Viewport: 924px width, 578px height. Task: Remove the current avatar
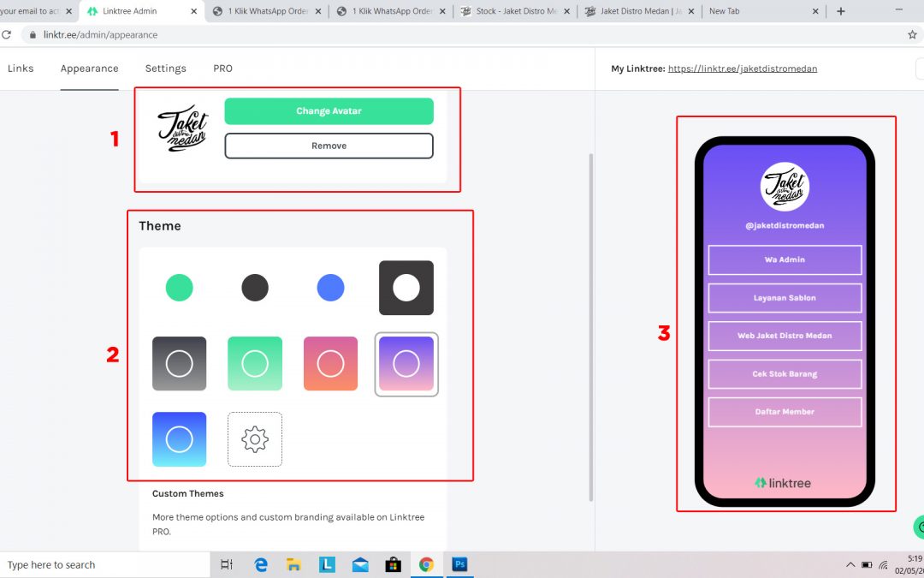pos(329,146)
